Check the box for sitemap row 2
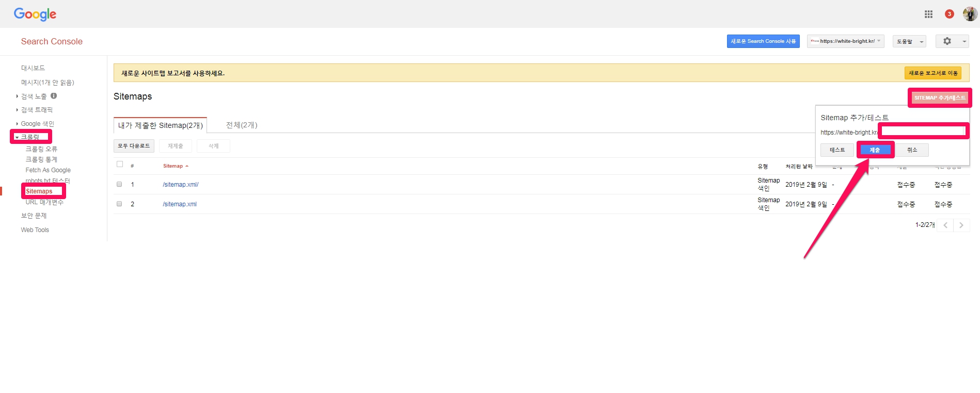980x393 pixels. pyautogui.click(x=119, y=204)
